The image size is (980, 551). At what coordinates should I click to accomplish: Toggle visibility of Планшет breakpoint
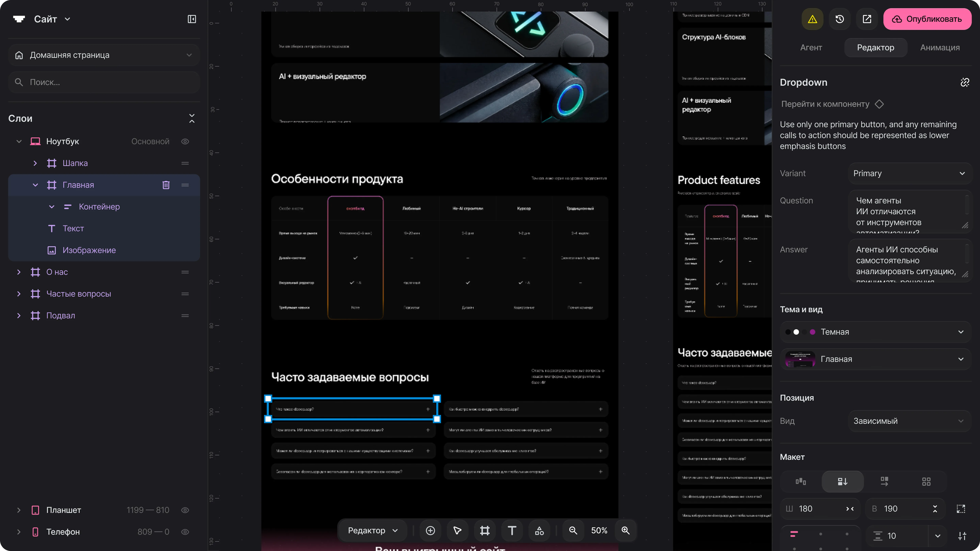pos(185,510)
